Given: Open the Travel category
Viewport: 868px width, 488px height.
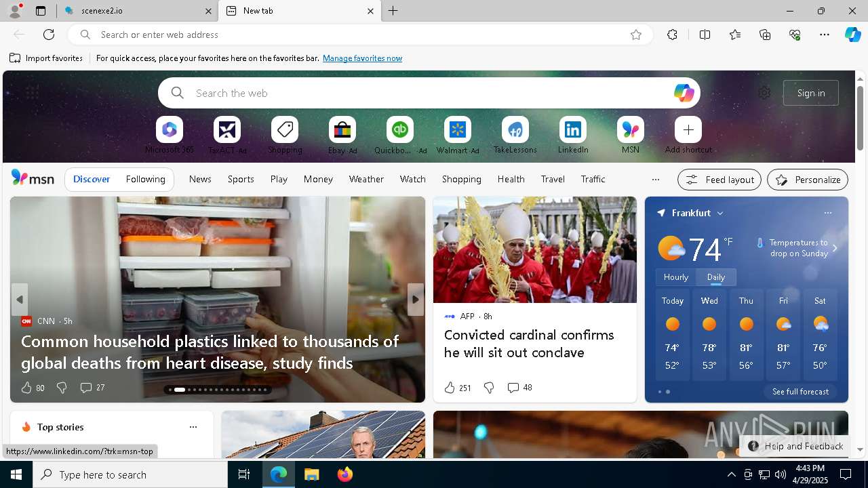Looking at the screenshot, I should point(553,179).
